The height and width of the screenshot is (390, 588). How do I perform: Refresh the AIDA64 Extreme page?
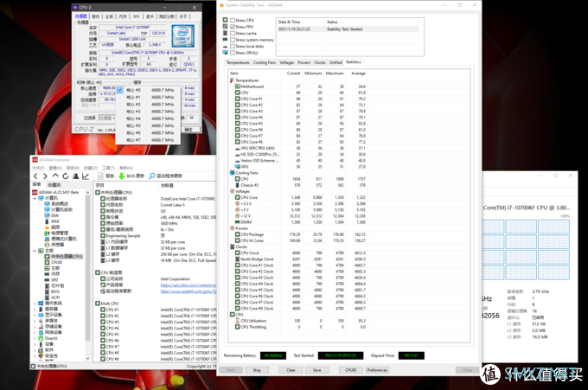(66, 176)
